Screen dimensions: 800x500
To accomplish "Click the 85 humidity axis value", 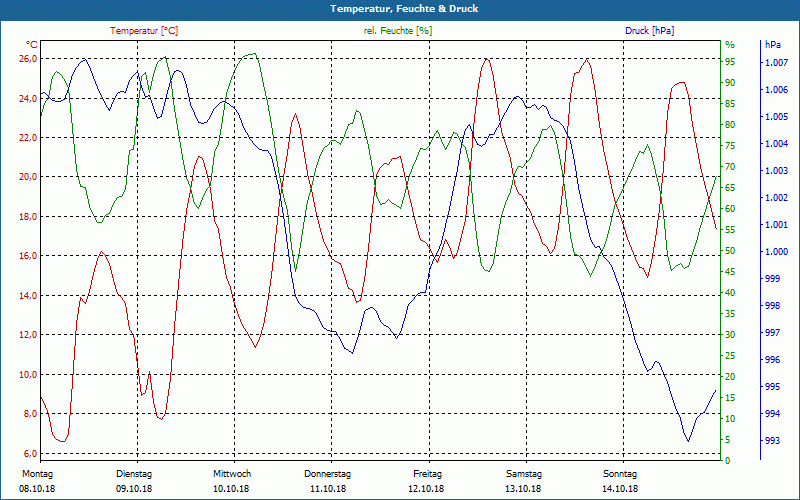I will (730, 104).
